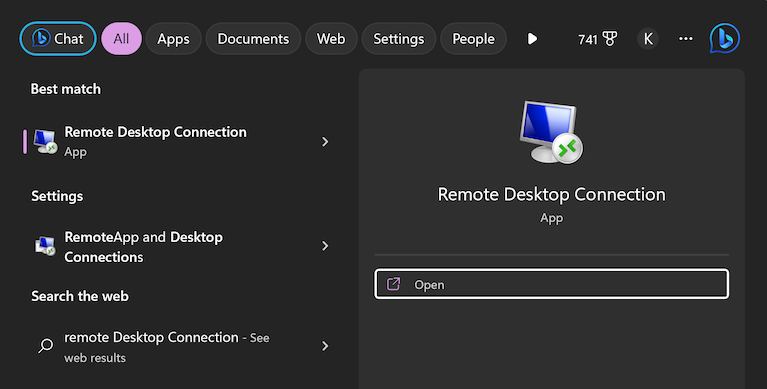Launch Bing Chat from the top-right icon
Screen dimensions: 767x389
pyautogui.click(x=724, y=38)
